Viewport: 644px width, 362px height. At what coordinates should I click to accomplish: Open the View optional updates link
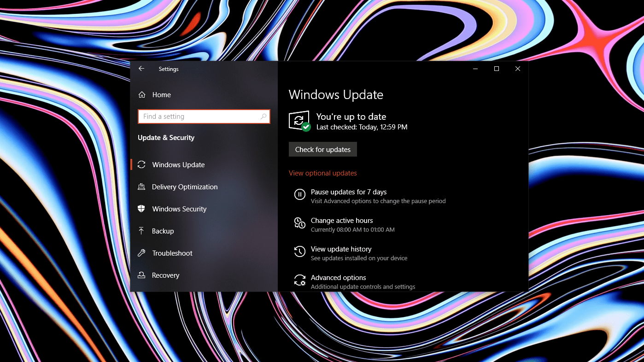point(323,173)
